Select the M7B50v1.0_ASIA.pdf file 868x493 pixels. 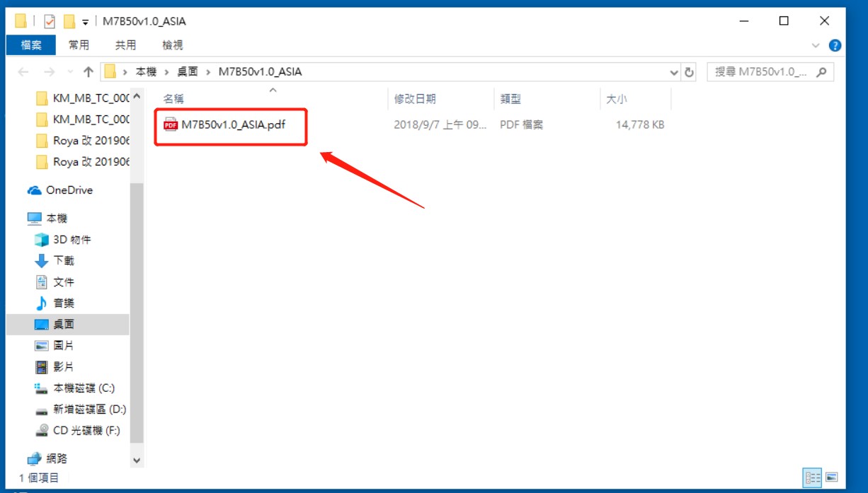click(x=224, y=125)
